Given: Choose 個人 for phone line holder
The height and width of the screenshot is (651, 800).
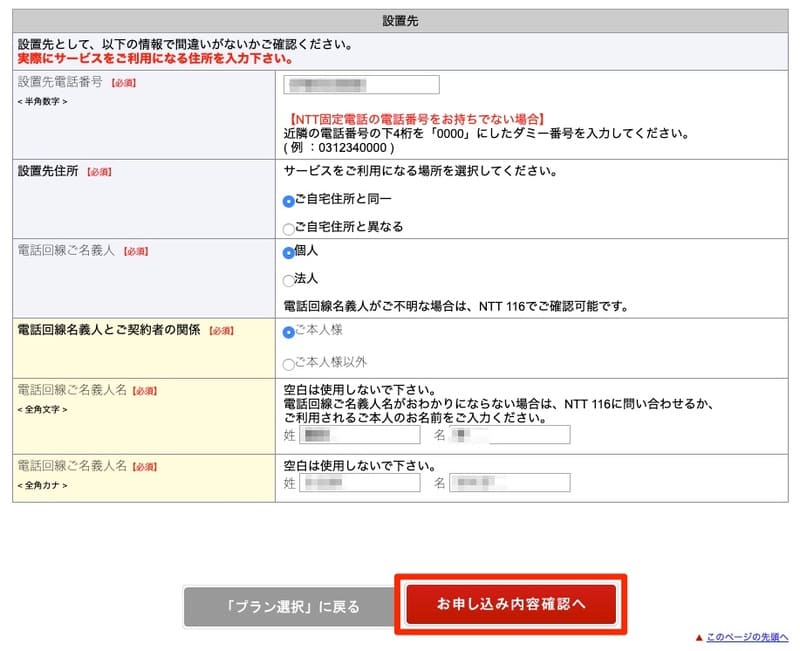Looking at the screenshot, I should (x=288, y=253).
